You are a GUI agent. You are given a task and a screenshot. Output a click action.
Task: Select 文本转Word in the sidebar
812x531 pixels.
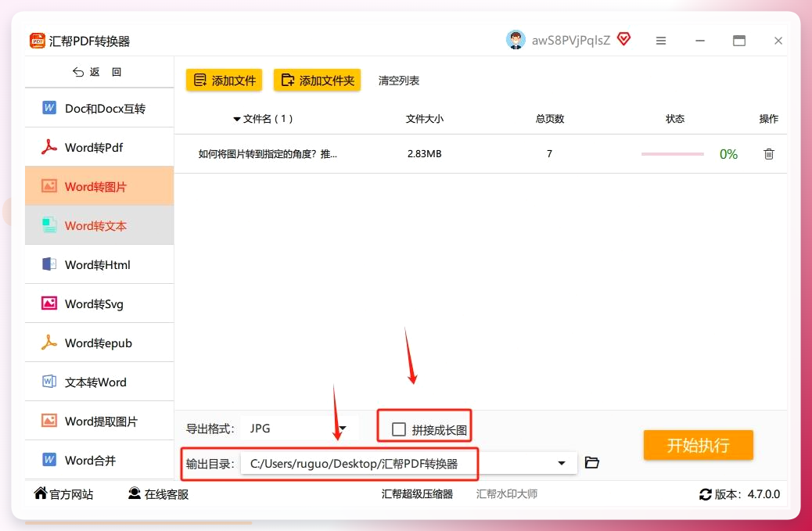[99, 382]
